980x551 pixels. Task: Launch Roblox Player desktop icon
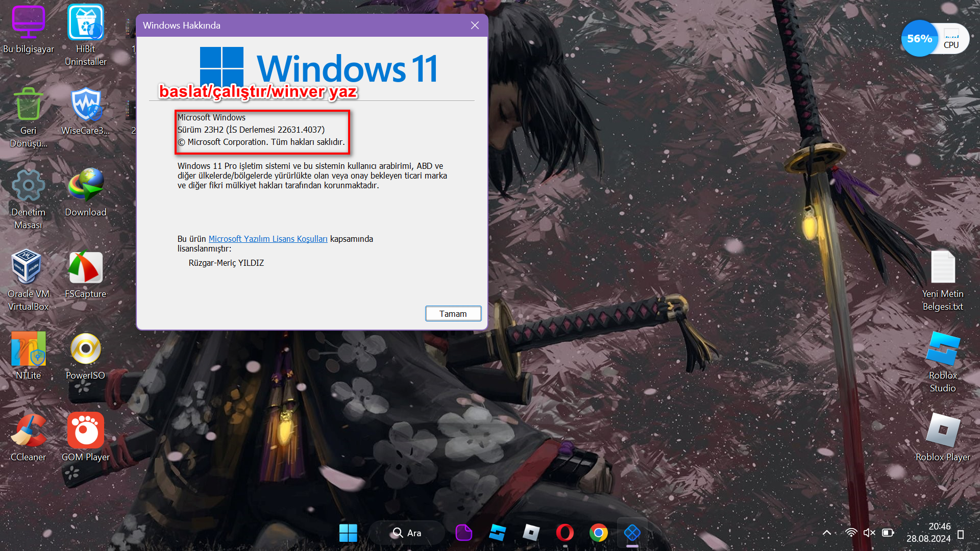(x=942, y=431)
